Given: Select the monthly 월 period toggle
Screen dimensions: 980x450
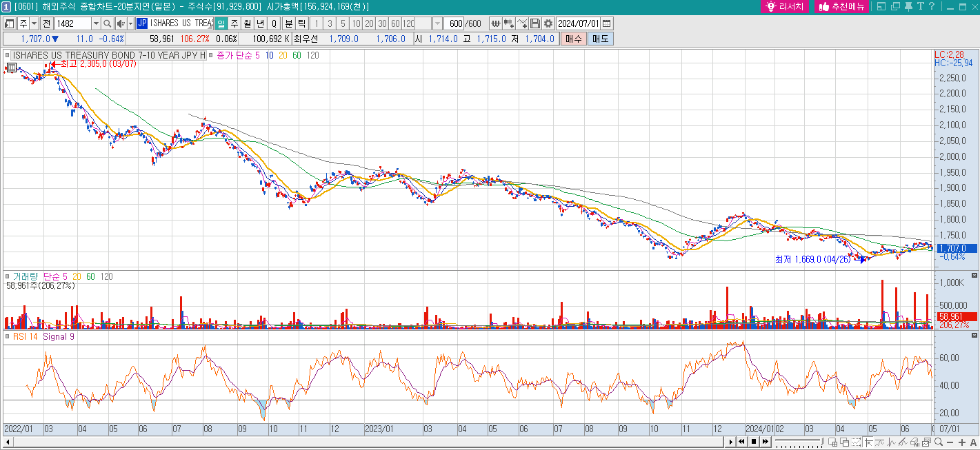Looking at the screenshot, I should tap(248, 23).
